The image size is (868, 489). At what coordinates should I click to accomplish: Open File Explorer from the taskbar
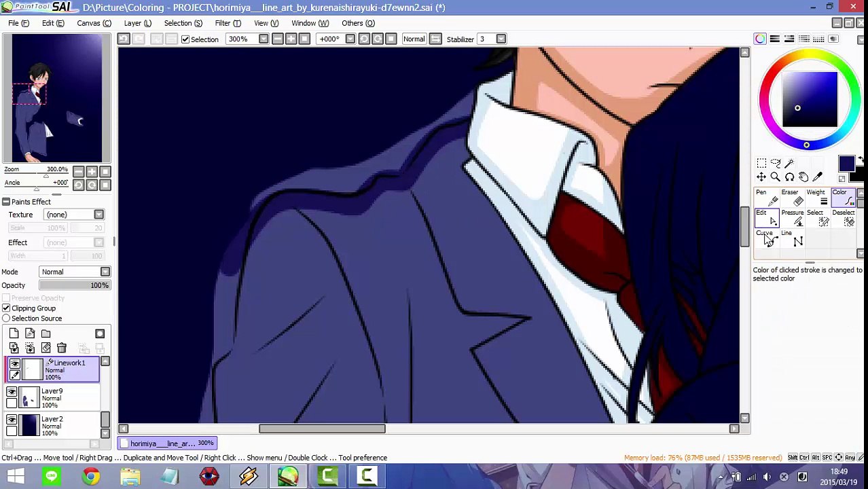tap(130, 476)
